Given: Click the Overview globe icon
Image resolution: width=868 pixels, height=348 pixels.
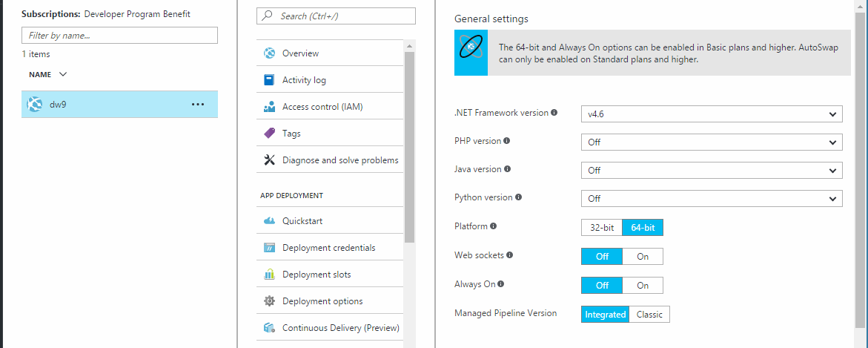Looking at the screenshot, I should [x=269, y=53].
